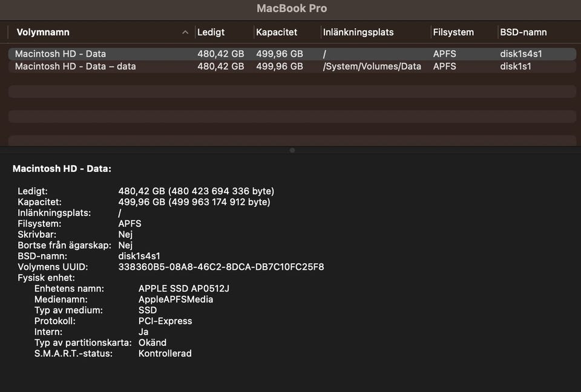Click the Volymens UUID value in details

221,267
